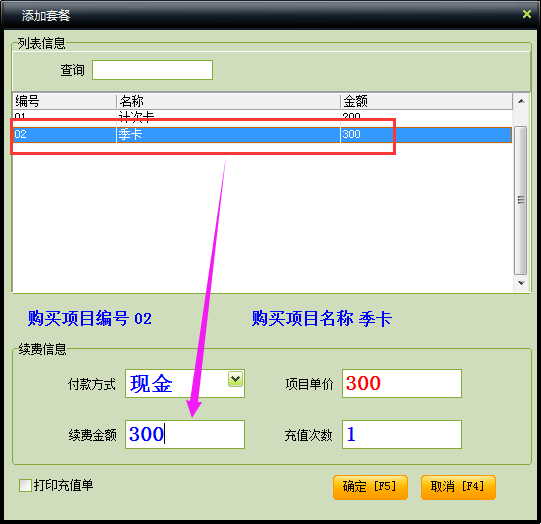541x524 pixels.
Task: Click the 项目单价 input field
Action: [402, 383]
